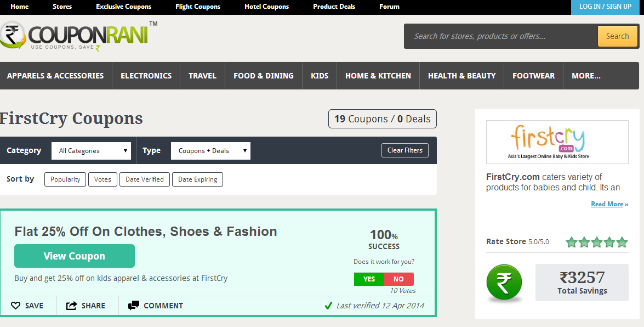Click the Share arrow icon
Viewport: 644px width, 327px height.
tap(72, 306)
